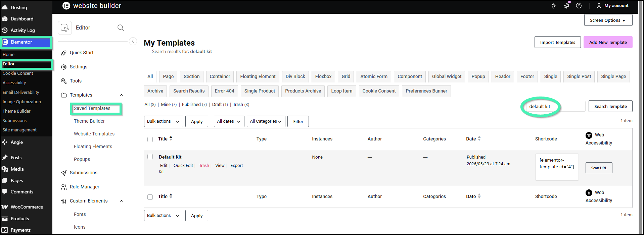This screenshot has width=644, height=235.
Task: Switch to the Error 404 tab
Action: coord(225,91)
